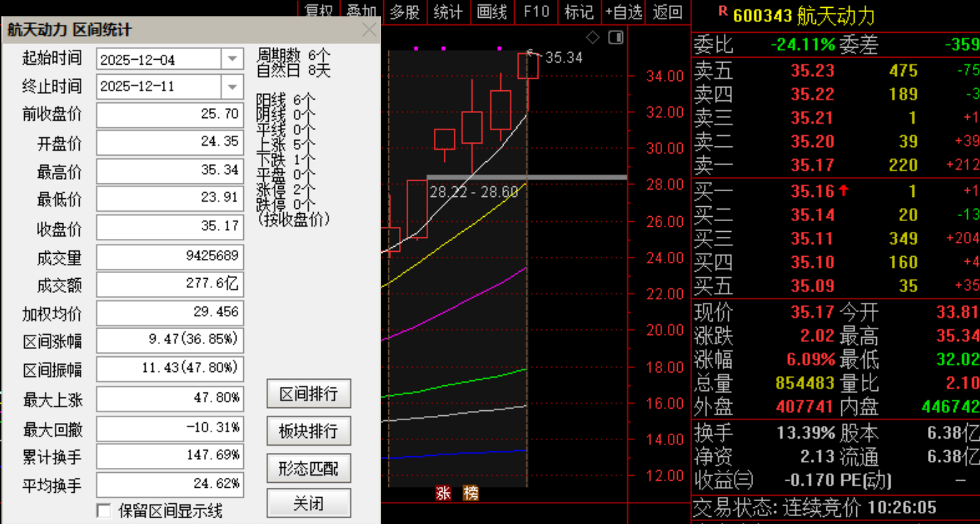This screenshot has height=524, width=980.
Task: Click the latest candlestick at 35.34
Action: point(528,66)
